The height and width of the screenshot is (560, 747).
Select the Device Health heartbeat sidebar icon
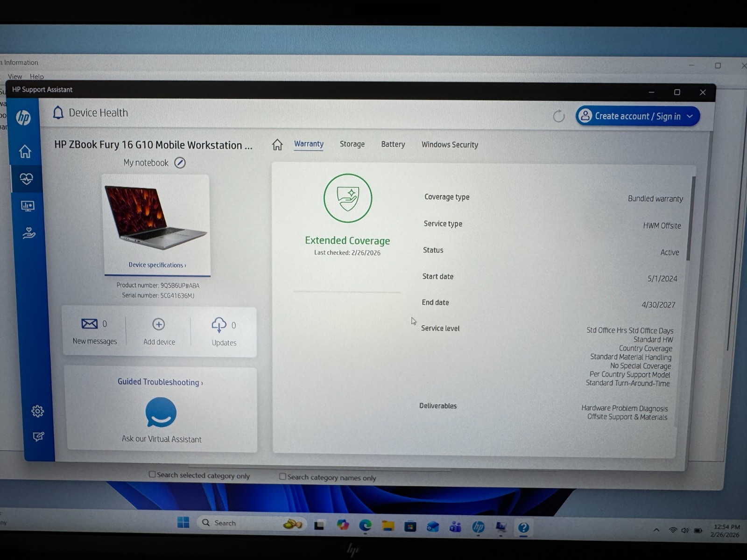(27, 178)
